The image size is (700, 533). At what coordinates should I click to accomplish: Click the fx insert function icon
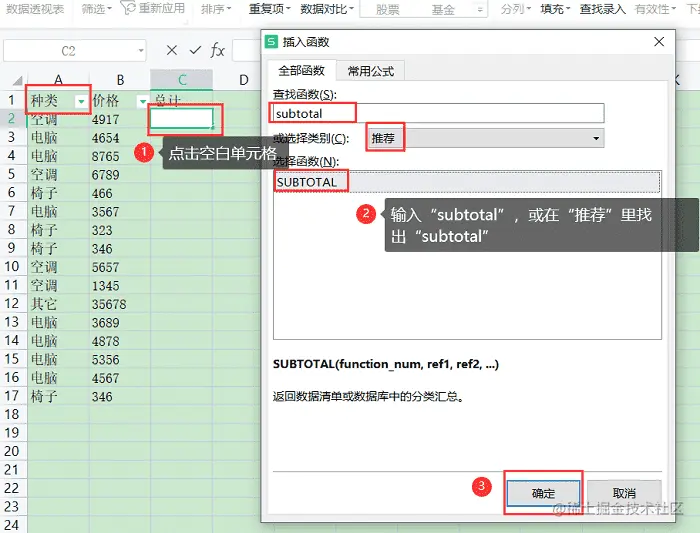tap(217, 50)
